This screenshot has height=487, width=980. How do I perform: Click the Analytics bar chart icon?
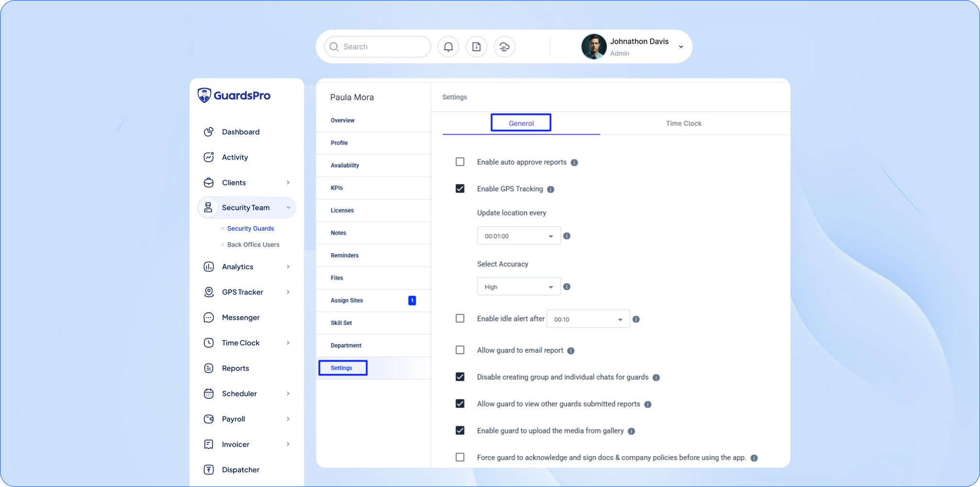tap(209, 267)
